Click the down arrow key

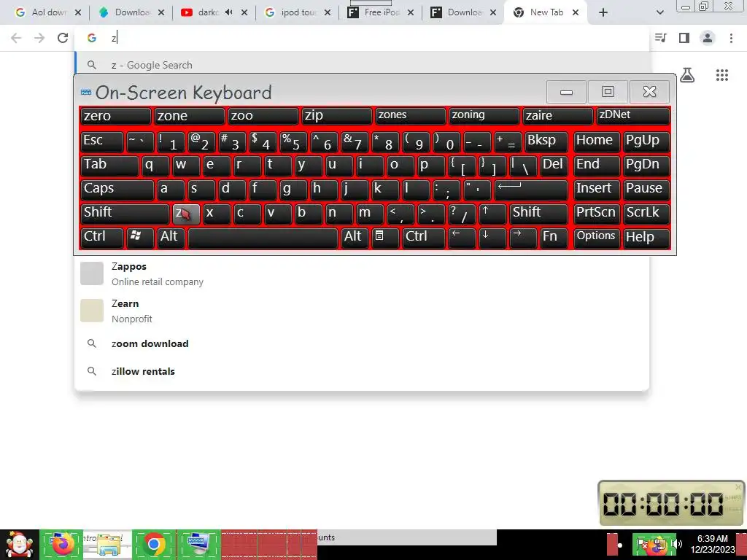492,237
